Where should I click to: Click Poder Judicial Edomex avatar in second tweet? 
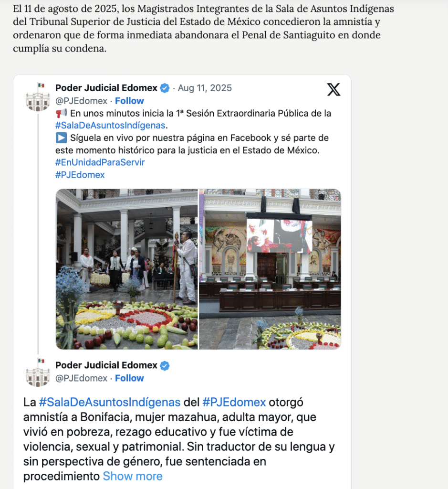click(38, 372)
